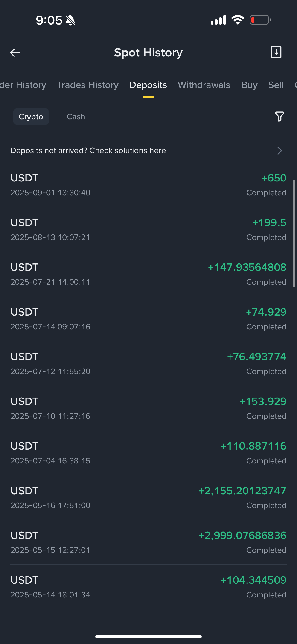Select the Crypto deposit type

[x=31, y=117]
